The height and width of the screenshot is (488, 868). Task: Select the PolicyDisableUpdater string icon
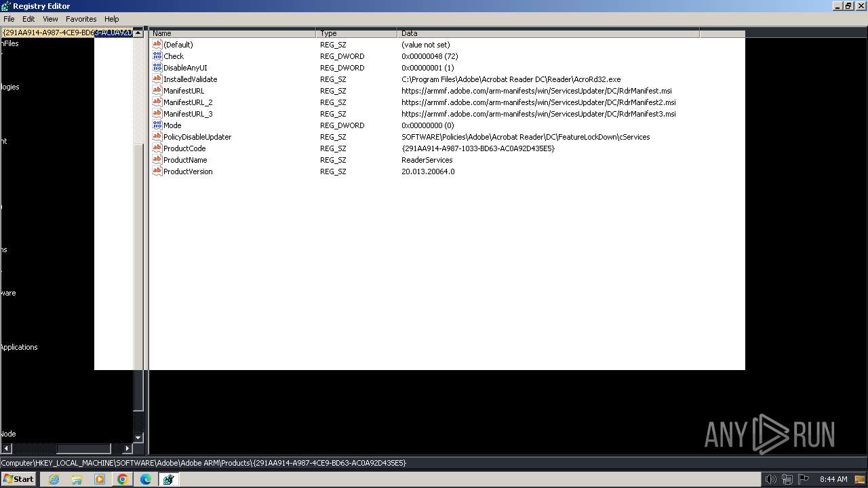point(157,137)
